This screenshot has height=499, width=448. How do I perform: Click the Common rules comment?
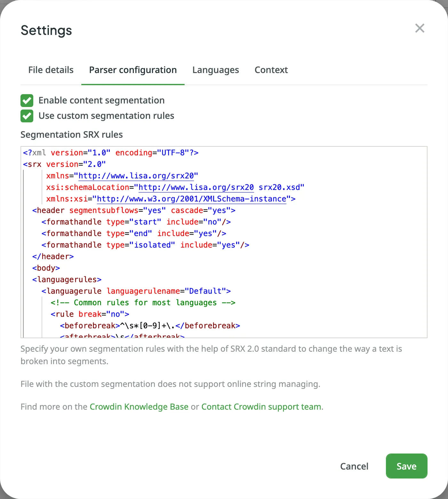(143, 302)
